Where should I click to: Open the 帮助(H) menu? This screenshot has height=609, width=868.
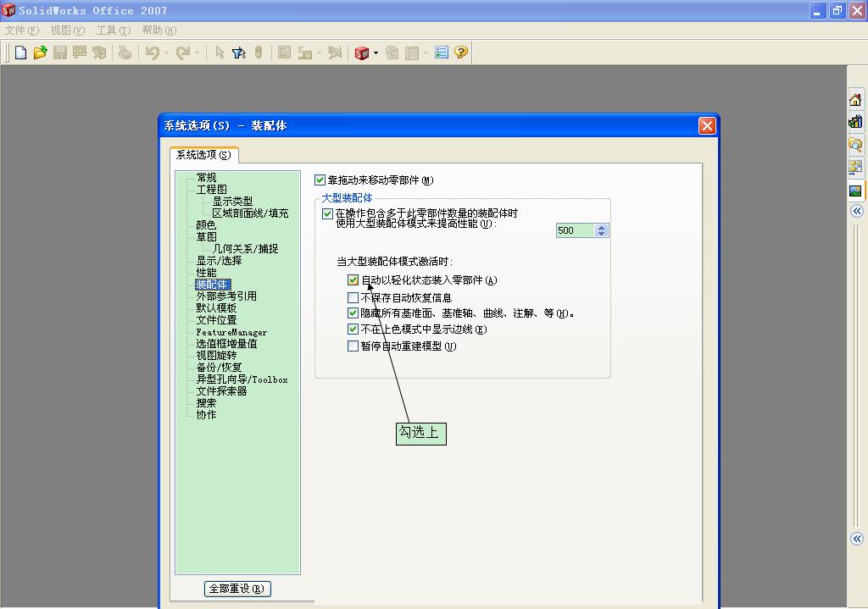159,30
